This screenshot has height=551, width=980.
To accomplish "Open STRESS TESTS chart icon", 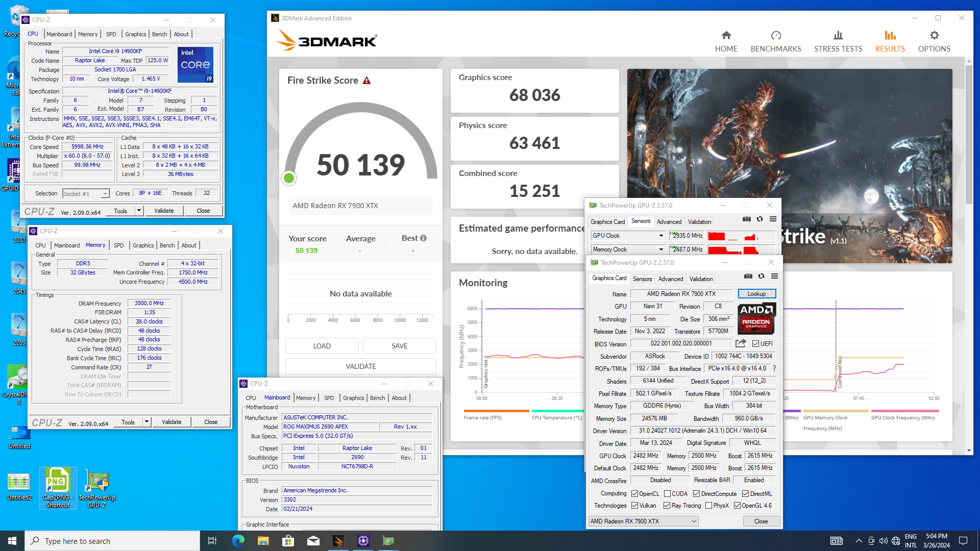I will click(x=838, y=35).
